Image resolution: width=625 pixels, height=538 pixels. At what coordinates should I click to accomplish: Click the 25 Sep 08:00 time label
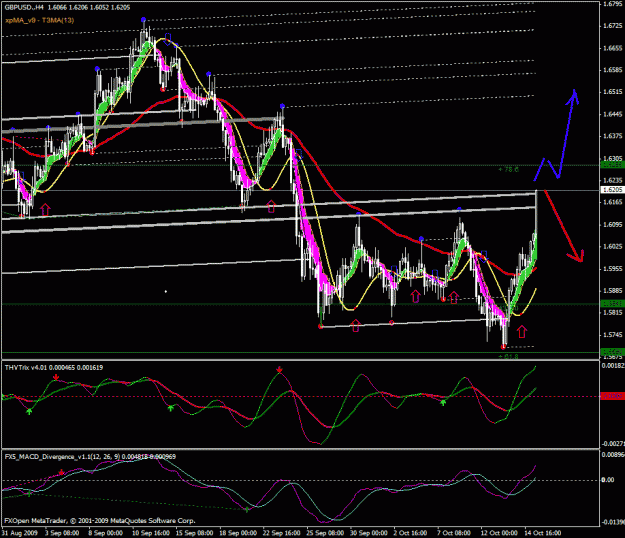325,533
